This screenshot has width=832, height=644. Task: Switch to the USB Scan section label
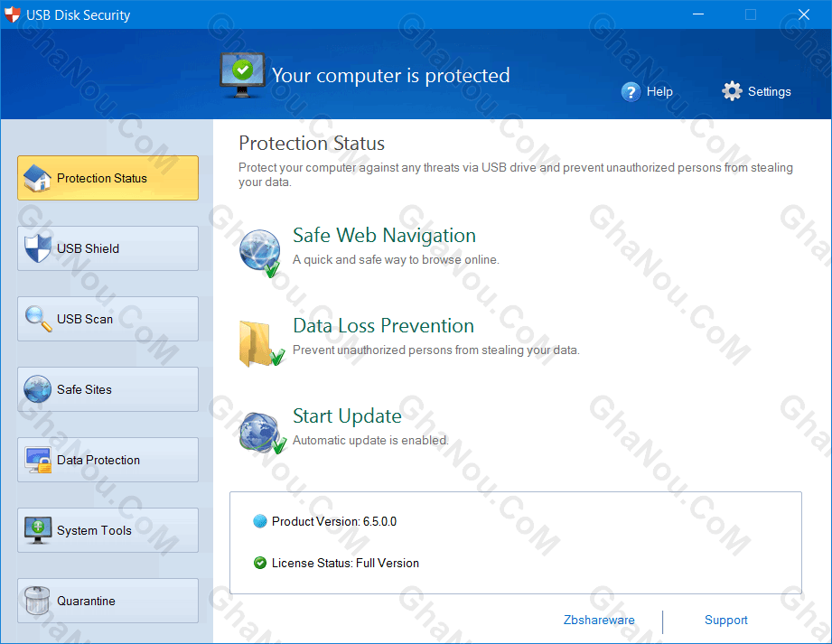85,319
